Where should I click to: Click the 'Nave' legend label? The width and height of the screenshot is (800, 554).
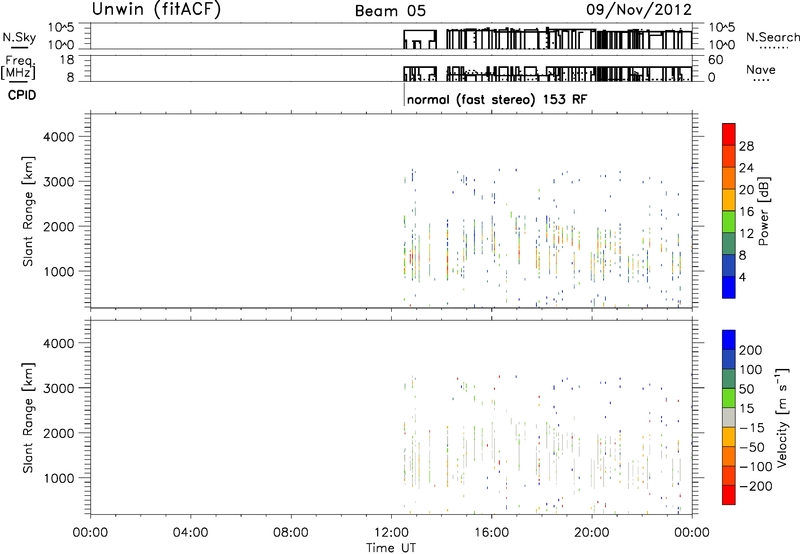760,69
